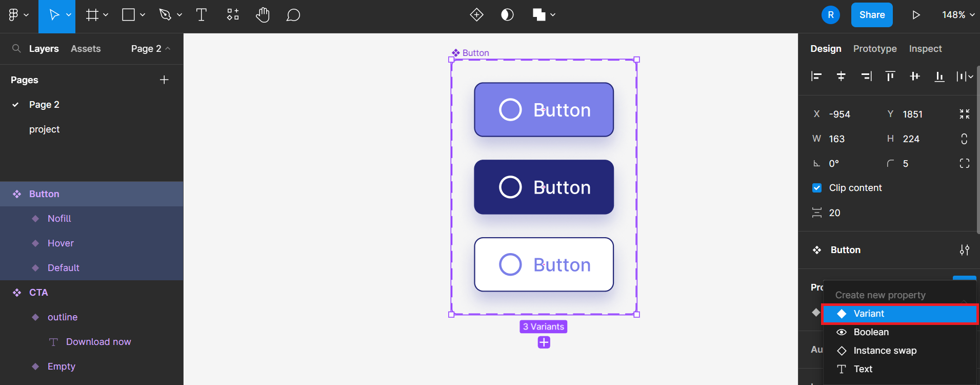This screenshot has height=385, width=980.
Task: Open the Comment tool
Action: (x=293, y=15)
